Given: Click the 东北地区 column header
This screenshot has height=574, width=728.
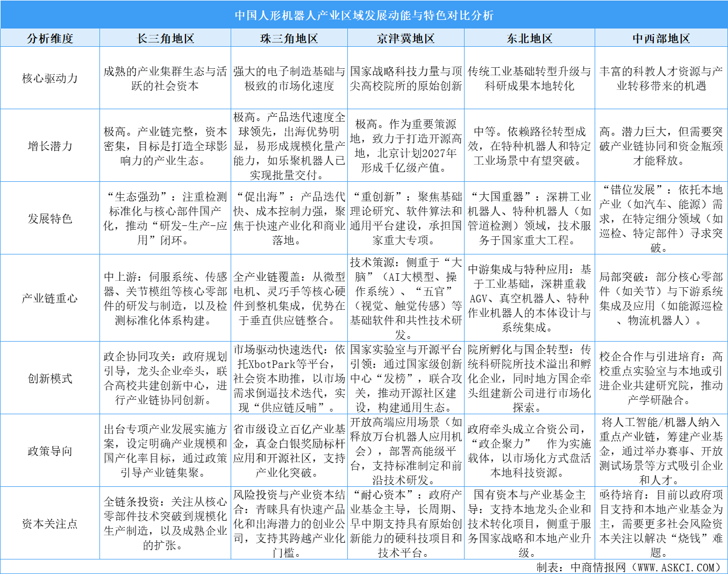Looking at the screenshot, I should coord(529,38).
